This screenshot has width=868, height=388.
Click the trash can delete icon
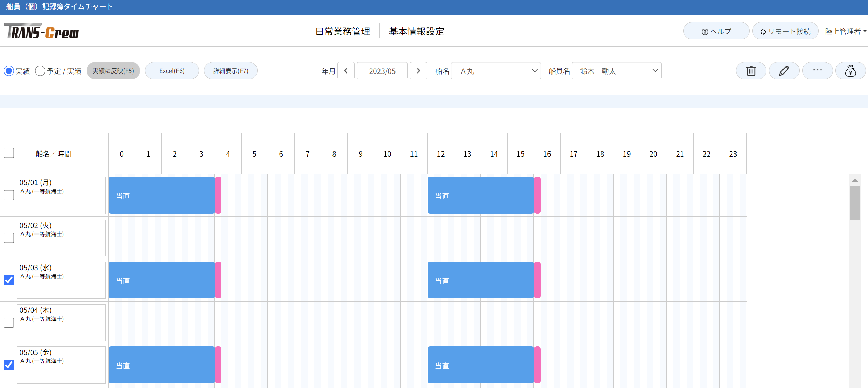coord(751,71)
